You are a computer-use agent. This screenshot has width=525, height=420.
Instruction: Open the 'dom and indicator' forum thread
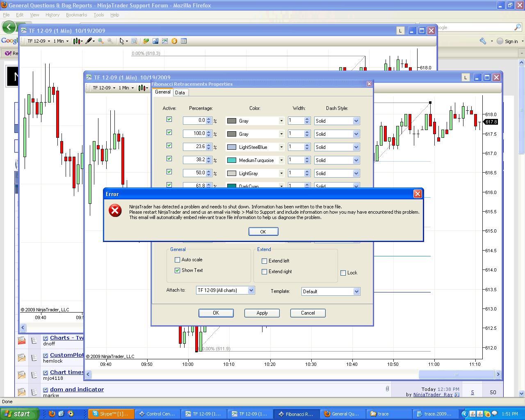pos(77,390)
